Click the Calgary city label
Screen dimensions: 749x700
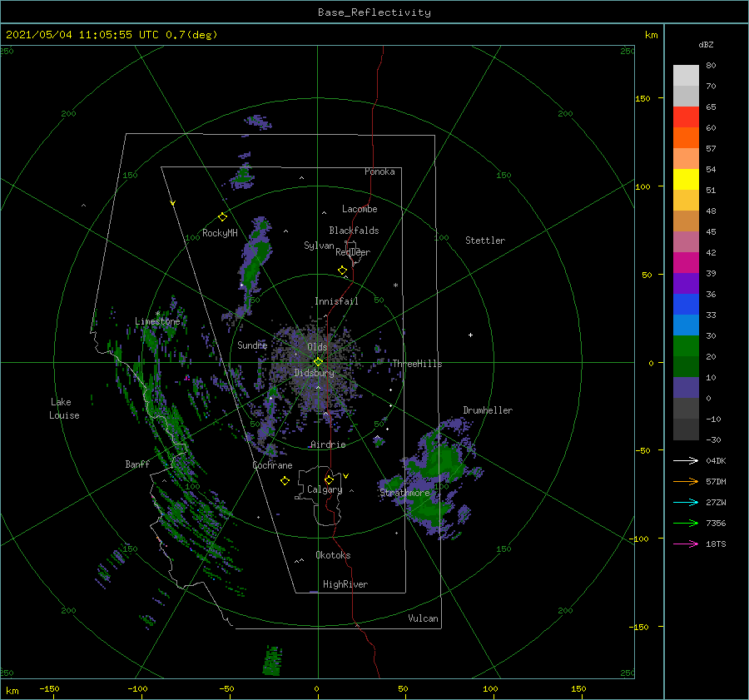click(x=325, y=489)
